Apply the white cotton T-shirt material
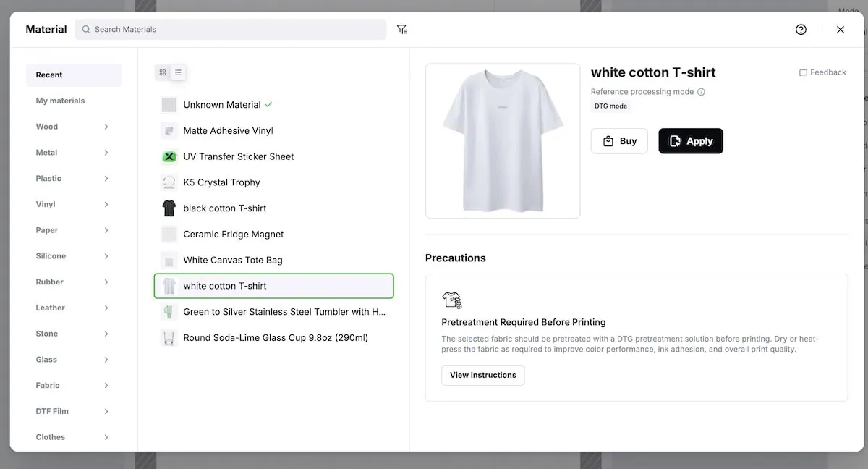 (x=691, y=141)
